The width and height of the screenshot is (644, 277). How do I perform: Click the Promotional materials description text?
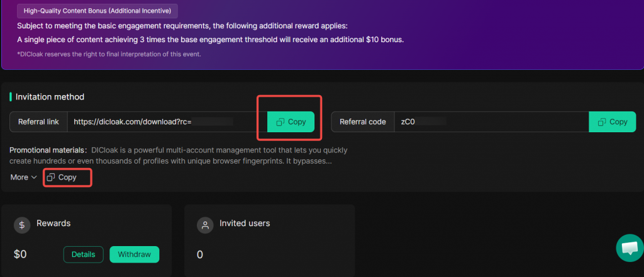click(179, 155)
